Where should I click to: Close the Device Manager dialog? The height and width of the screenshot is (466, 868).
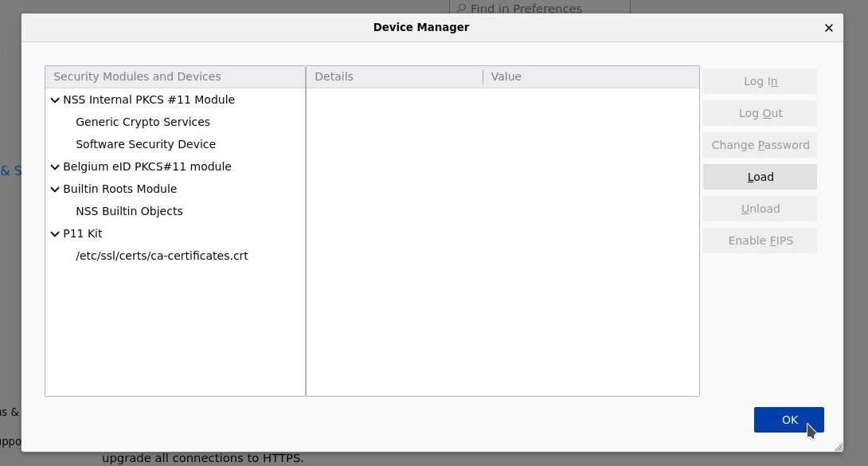829,28
